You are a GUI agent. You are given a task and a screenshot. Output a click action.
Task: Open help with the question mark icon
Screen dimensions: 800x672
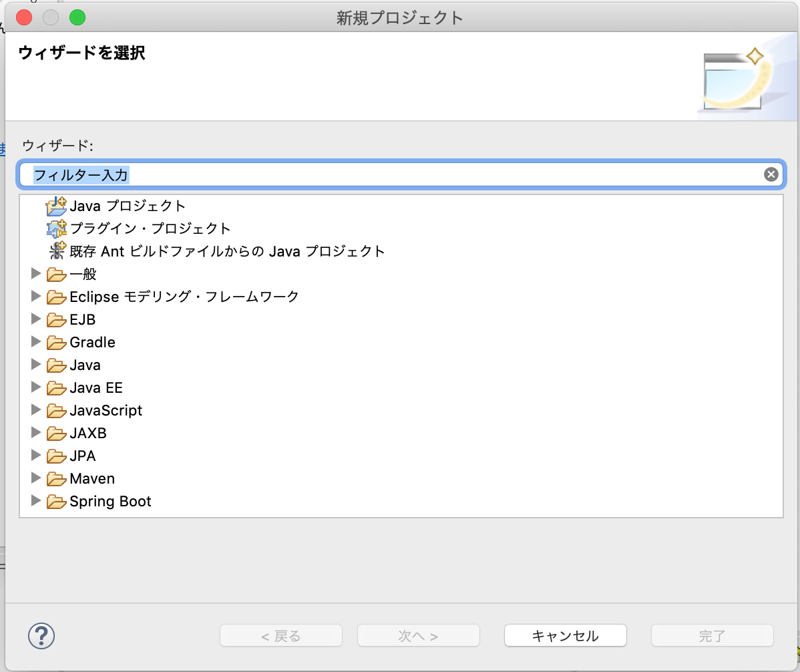coord(41,636)
